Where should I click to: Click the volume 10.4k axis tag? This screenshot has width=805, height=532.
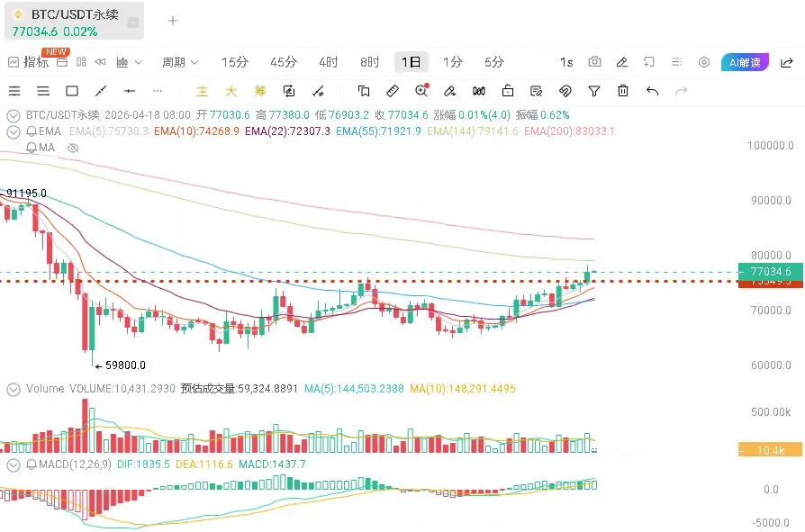tap(770, 450)
